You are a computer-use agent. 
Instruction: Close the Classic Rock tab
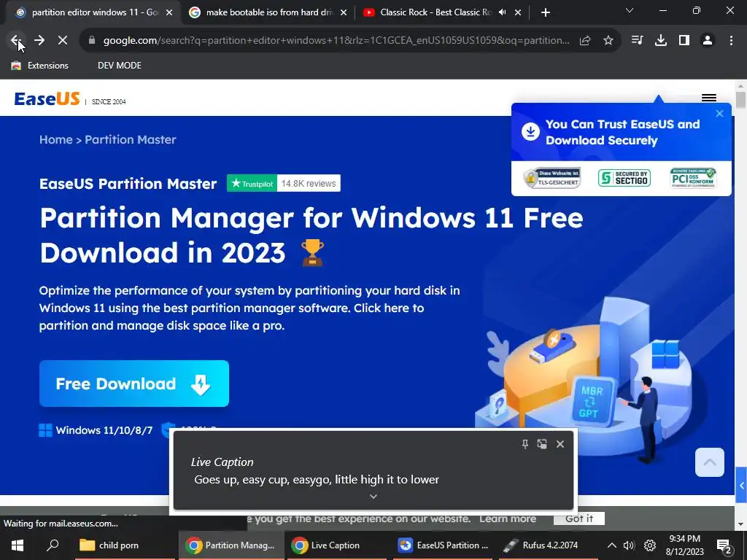tap(518, 12)
